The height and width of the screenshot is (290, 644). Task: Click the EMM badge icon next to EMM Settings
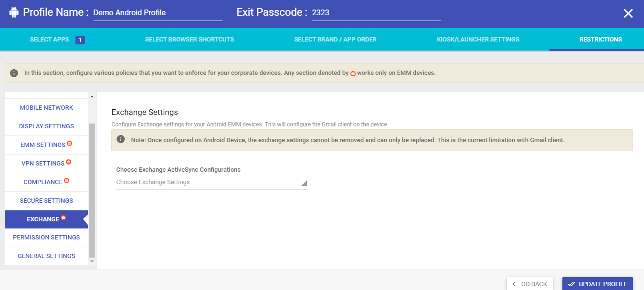(70, 144)
